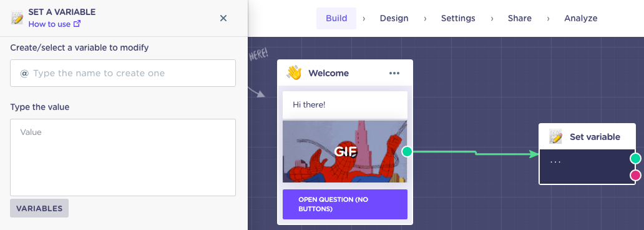Viewport: 644px width, 230px height.
Task: Switch to the Build tab
Action: (336, 18)
